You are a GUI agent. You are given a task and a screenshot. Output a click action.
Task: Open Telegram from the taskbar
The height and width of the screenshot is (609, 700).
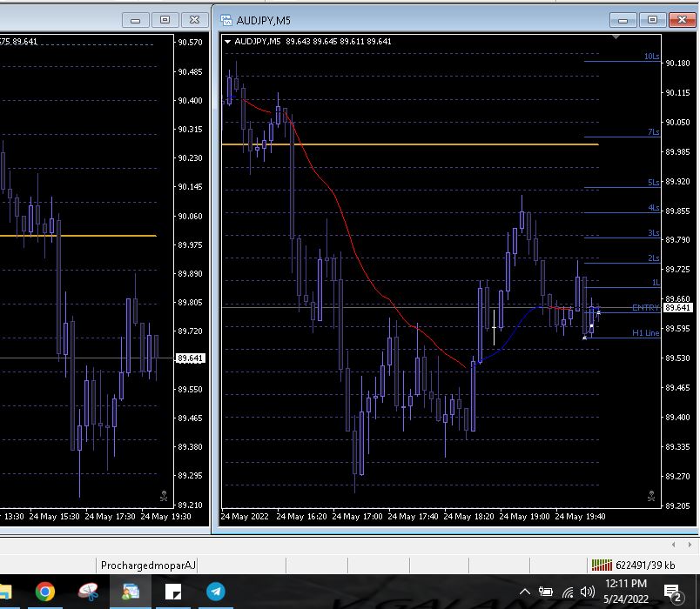click(x=215, y=592)
